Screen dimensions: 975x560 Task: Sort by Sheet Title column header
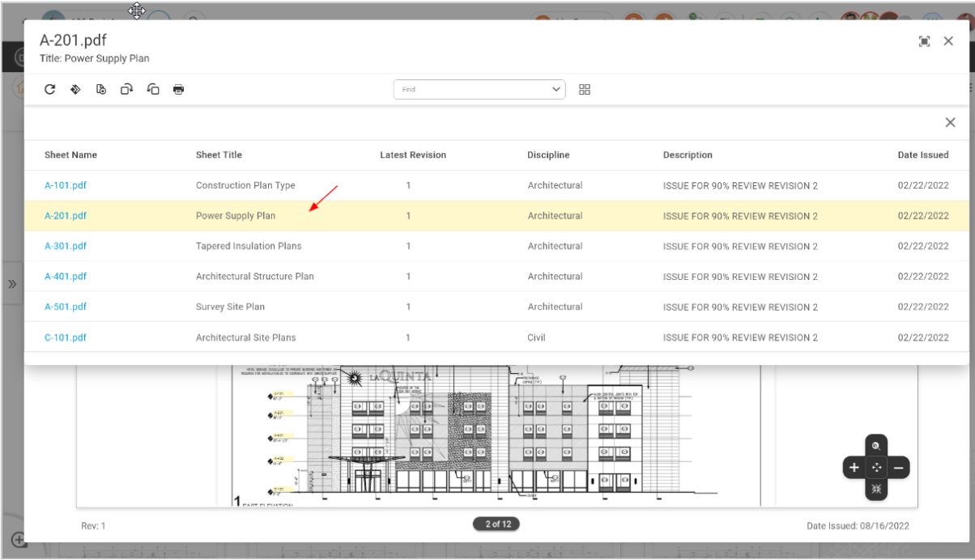(219, 155)
